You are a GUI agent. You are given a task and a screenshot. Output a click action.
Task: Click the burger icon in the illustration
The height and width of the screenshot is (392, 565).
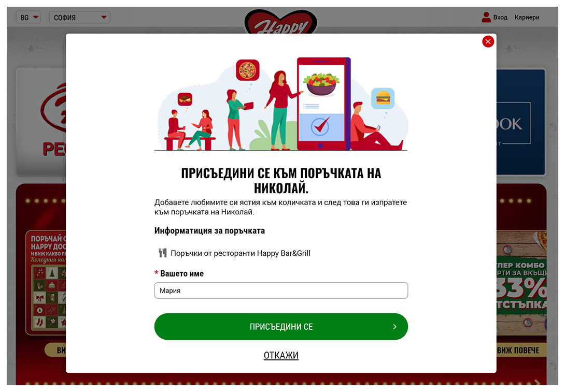(383, 98)
